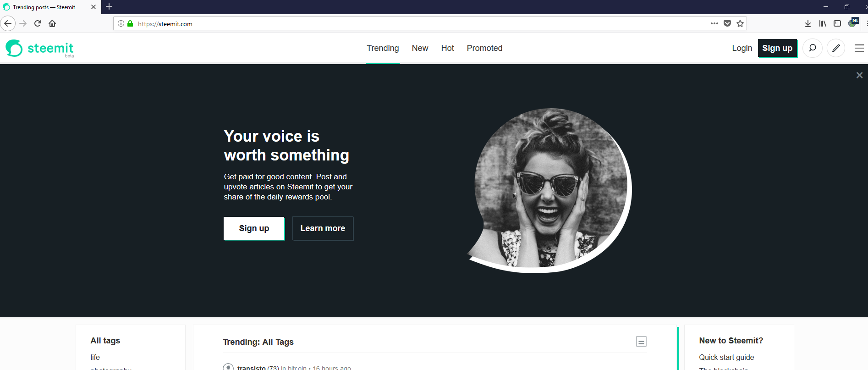Screen dimensions: 868x370
Task: Click the Login link
Action: click(x=742, y=48)
